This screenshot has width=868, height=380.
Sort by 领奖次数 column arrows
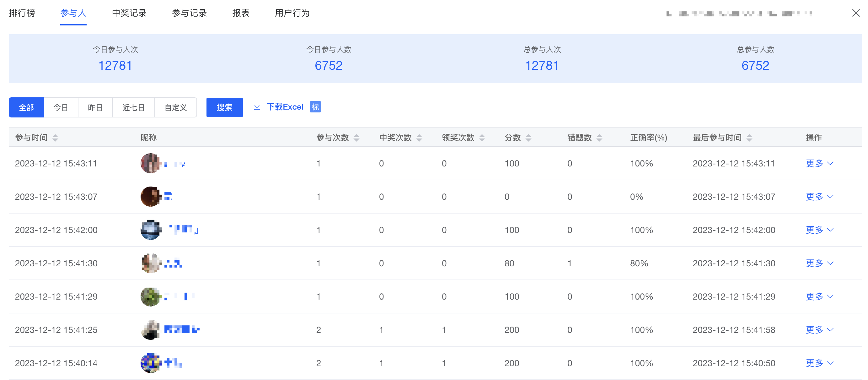[482, 138]
